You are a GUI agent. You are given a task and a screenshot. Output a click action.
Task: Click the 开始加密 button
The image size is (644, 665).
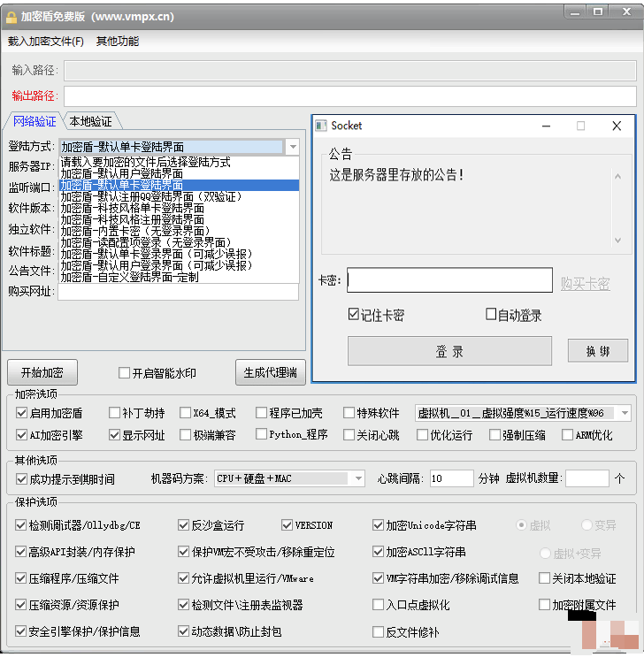click(42, 372)
